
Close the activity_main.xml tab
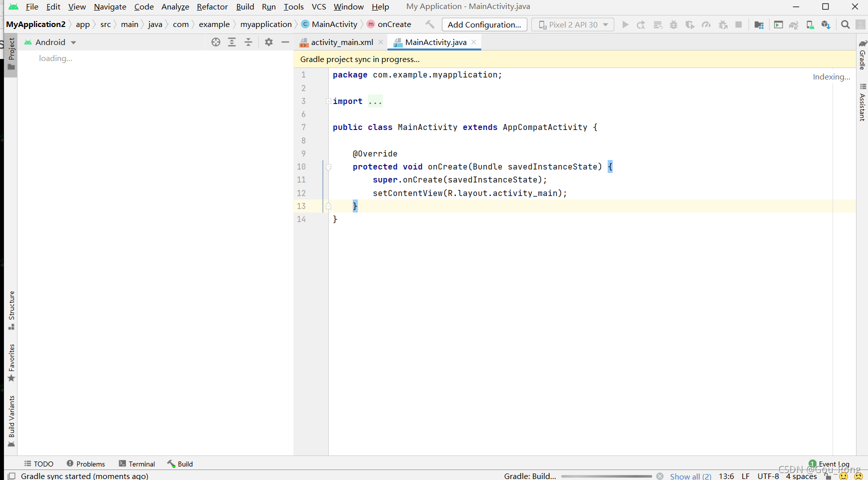click(x=381, y=42)
